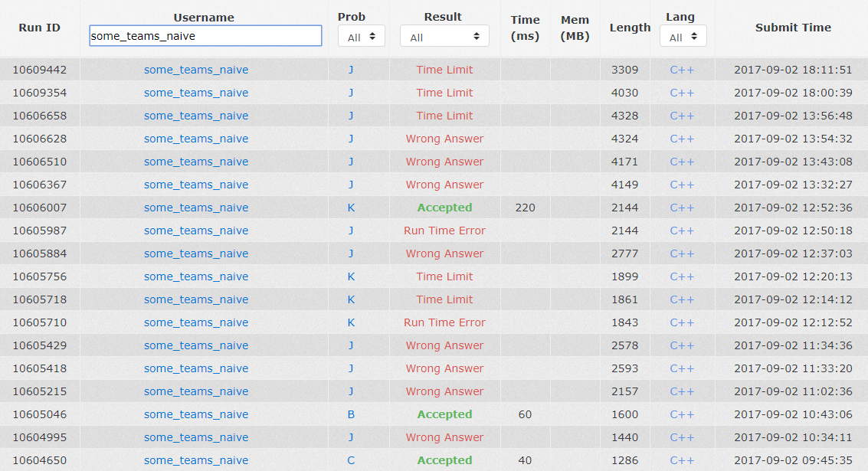Click the Submit Time column header
The image size is (868, 471).
[793, 28]
